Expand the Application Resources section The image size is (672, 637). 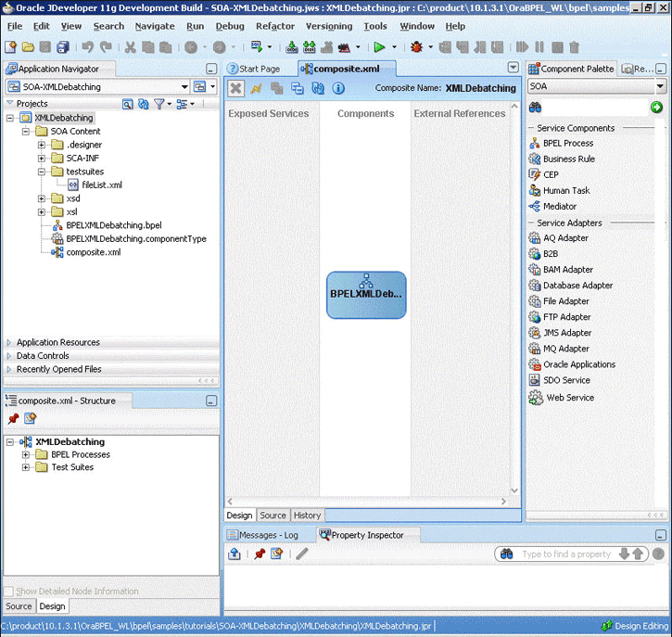coord(57,342)
